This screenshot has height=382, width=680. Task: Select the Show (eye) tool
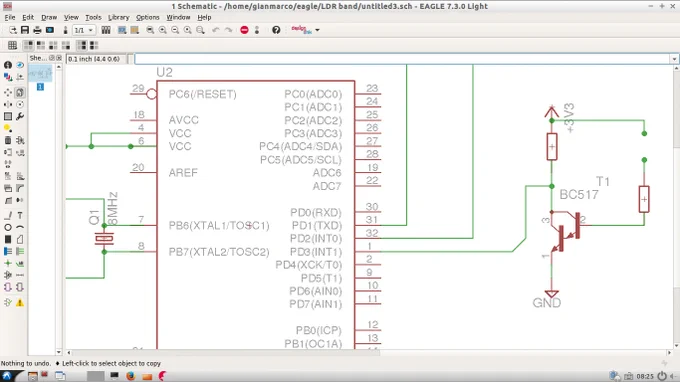tap(20, 65)
